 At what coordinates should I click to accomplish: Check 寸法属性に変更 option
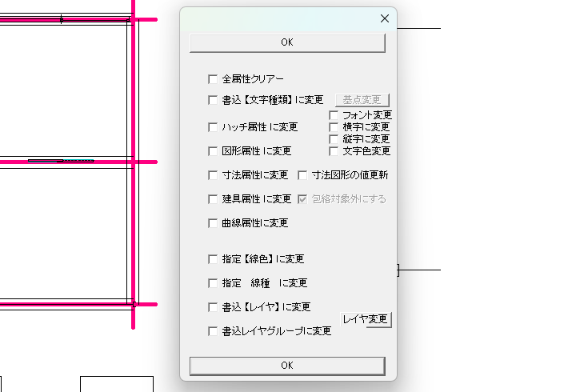pyautogui.click(x=213, y=175)
